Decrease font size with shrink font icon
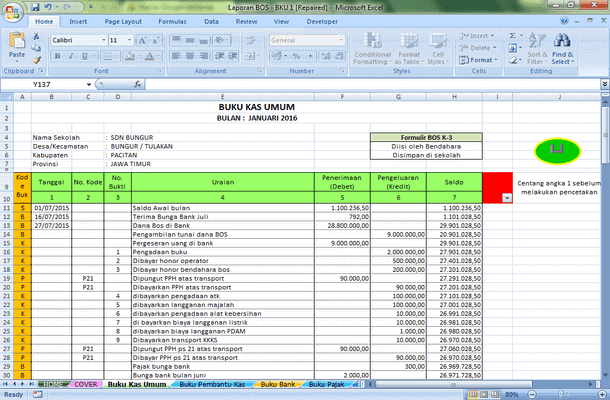This screenshot has width=610, height=400. click(156, 40)
